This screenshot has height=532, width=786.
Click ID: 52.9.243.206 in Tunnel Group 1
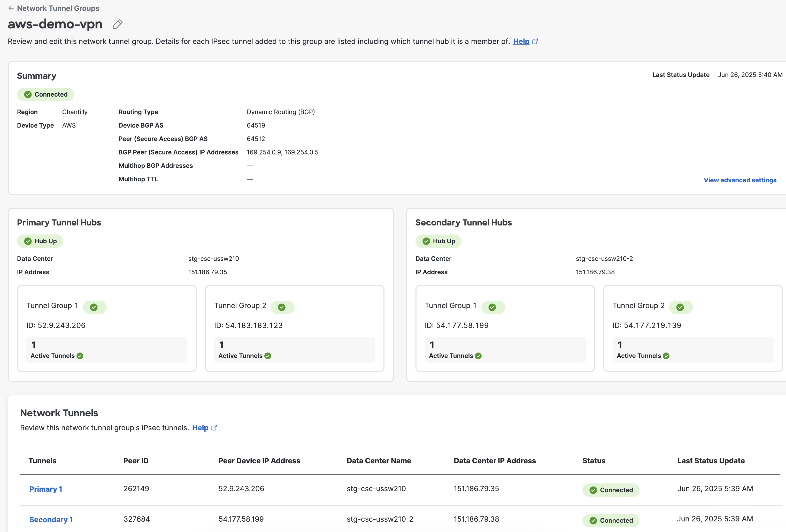[x=56, y=325]
